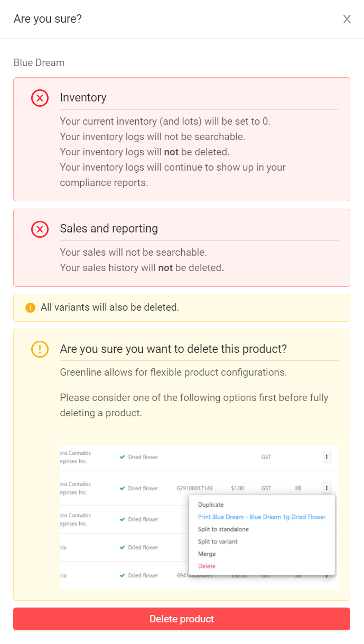
Task: Click the red Delete entry in the context menu
Action: point(207,566)
